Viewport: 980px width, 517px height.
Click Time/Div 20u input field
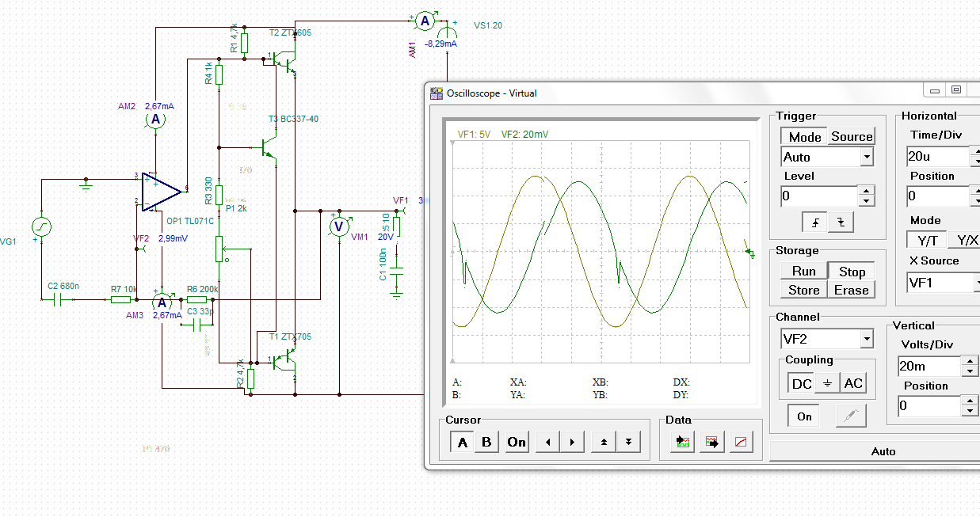[x=938, y=157]
